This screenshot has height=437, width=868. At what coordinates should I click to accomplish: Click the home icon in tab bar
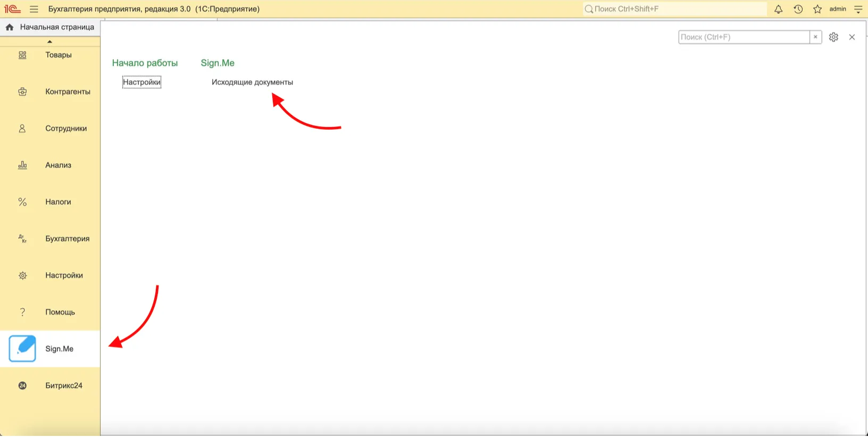(x=10, y=27)
